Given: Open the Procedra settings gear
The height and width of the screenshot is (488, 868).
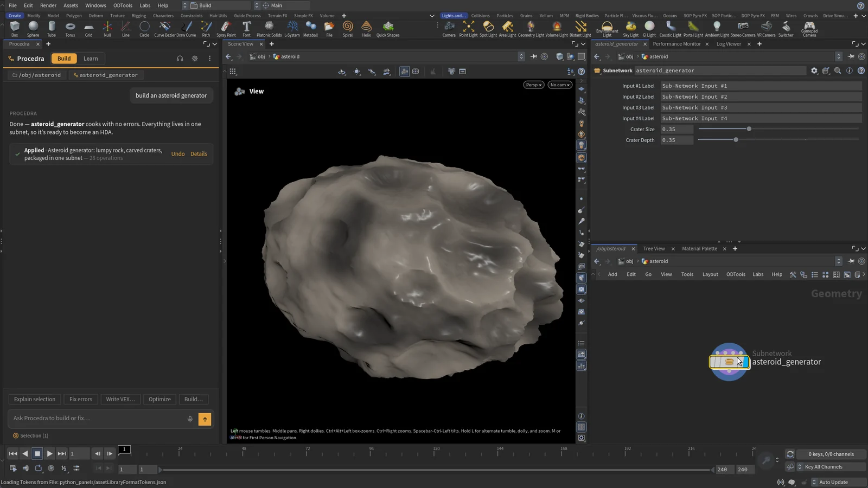Looking at the screenshot, I should pyautogui.click(x=195, y=59).
